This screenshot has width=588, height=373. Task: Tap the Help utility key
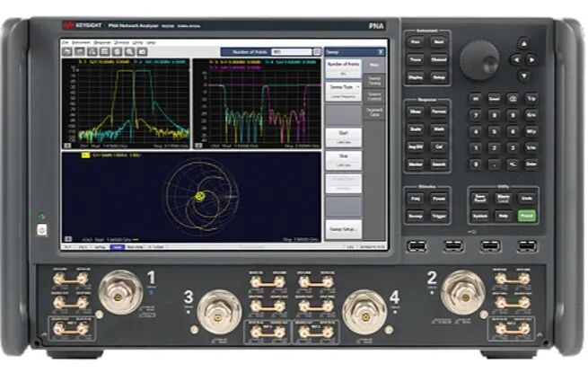[x=504, y=216]
